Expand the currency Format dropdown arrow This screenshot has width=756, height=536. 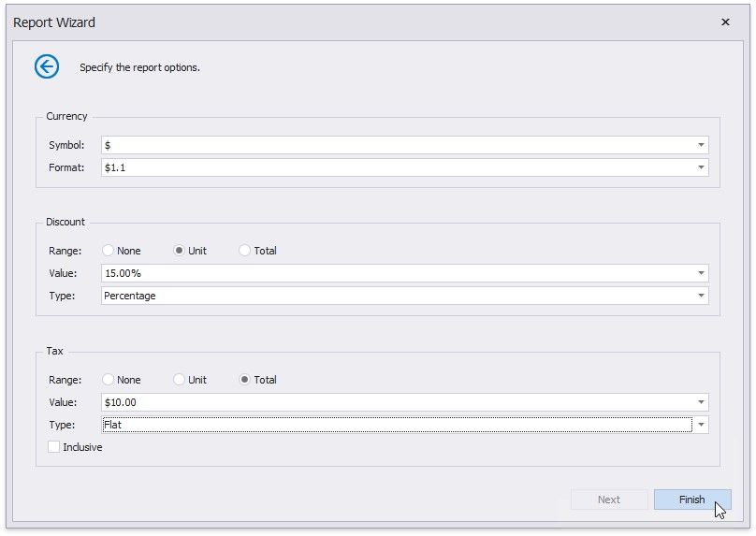point(700,167)
